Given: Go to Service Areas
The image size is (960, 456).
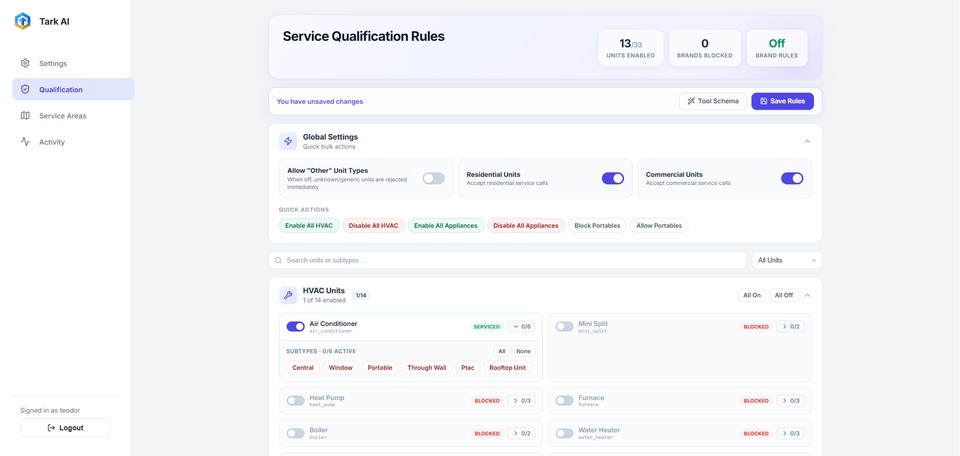Looking at the screenshot, I should coord(73,116).
